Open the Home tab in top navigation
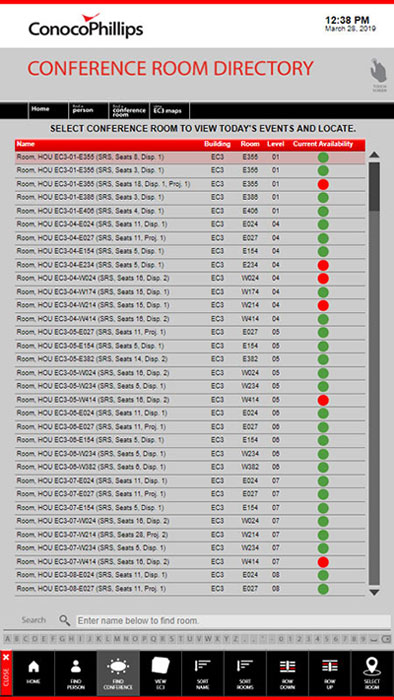Image resolution: width=394 pixels, height=700 pixels. click(x=48, y=110)
